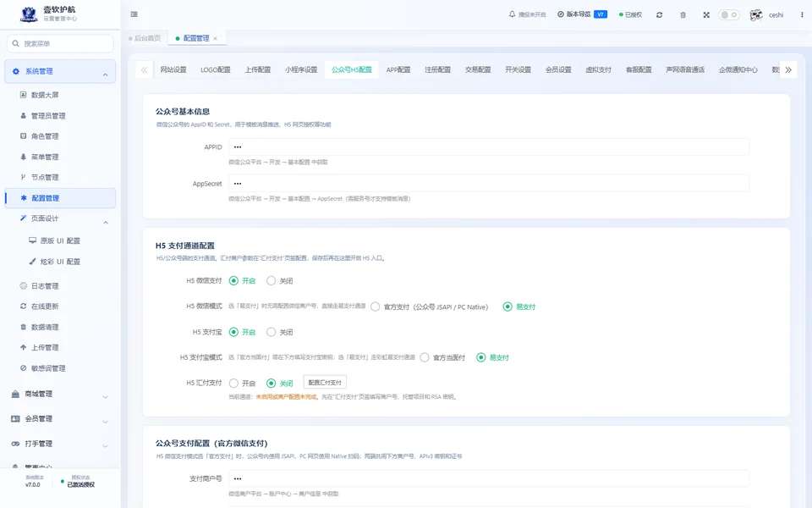Switch to the 小程序设置 tab
Screen dimensions: 812x508
(301, 69)
